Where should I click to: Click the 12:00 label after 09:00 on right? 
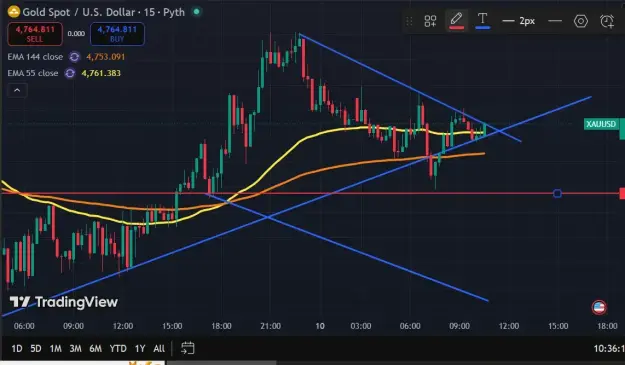509,326
